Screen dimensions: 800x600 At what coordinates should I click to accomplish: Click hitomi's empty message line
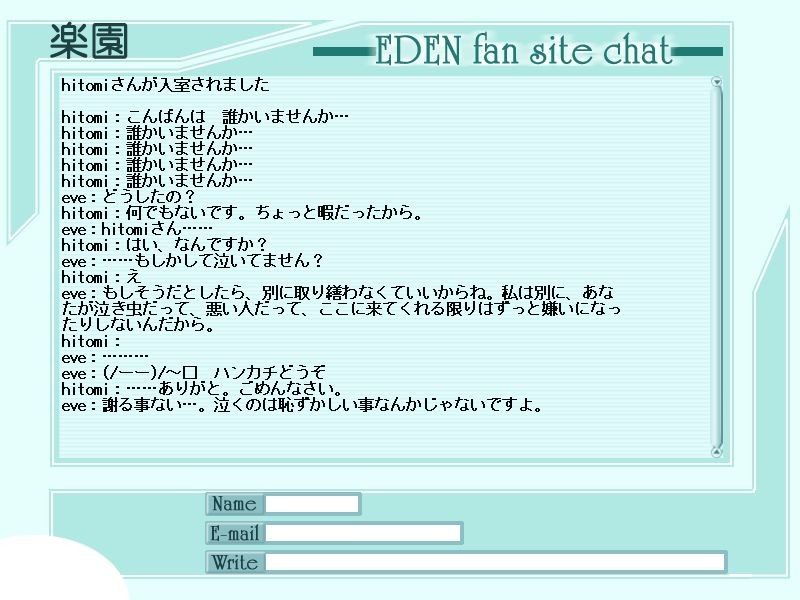point(91,341)
